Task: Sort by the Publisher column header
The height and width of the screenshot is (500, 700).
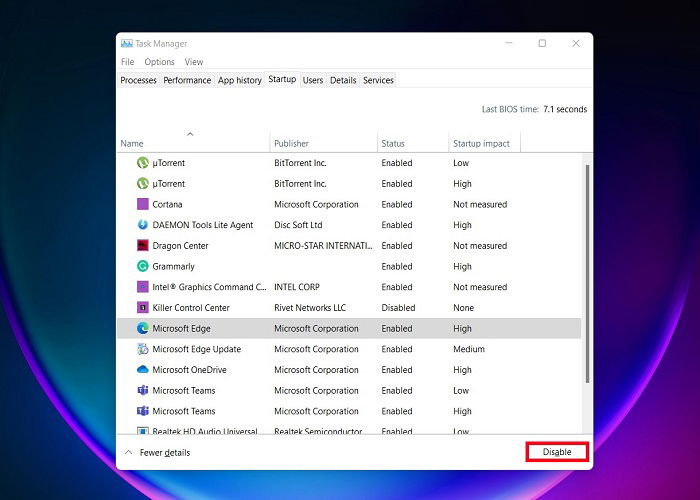Action: coord(324,143)
